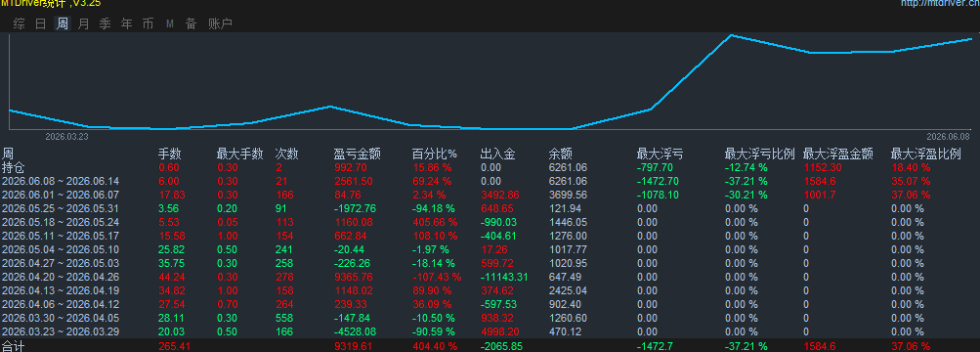980x352 pixels.
Task: Click the 合计 totals row label
Action: point(13,346)
